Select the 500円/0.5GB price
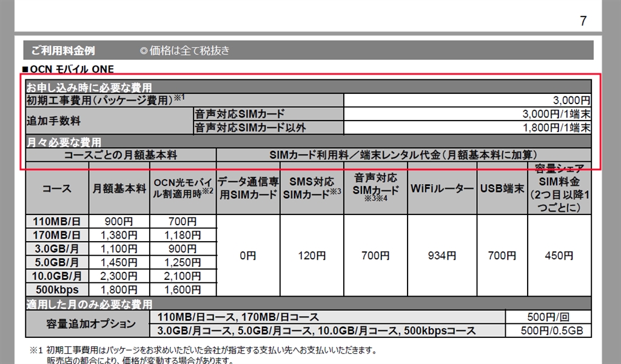Image resolution: width=621 pixels, height=364 pixels. pos(548,331)
